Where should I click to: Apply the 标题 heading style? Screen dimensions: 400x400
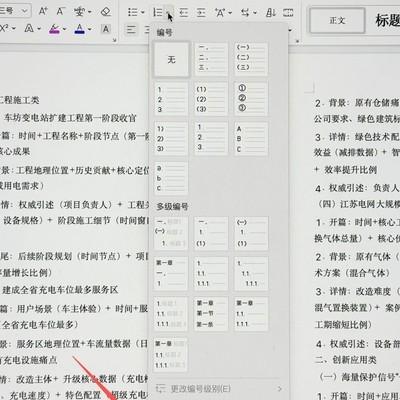387,21
